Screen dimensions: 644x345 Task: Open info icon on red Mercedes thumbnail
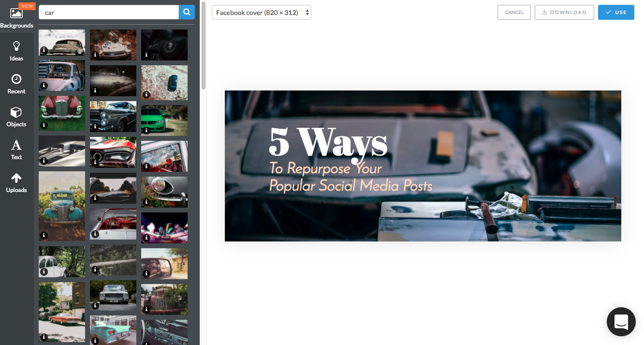tap(44, 125)
